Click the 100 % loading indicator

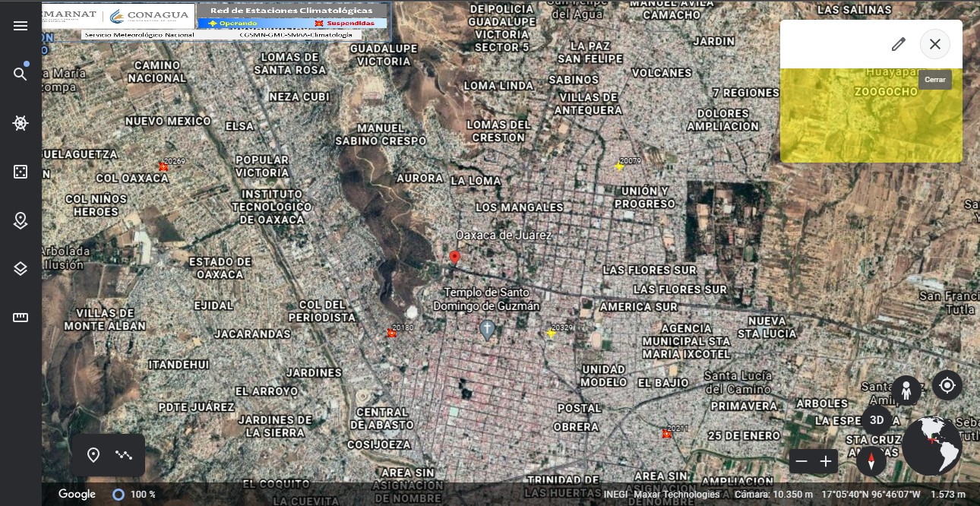pos(134,495)
